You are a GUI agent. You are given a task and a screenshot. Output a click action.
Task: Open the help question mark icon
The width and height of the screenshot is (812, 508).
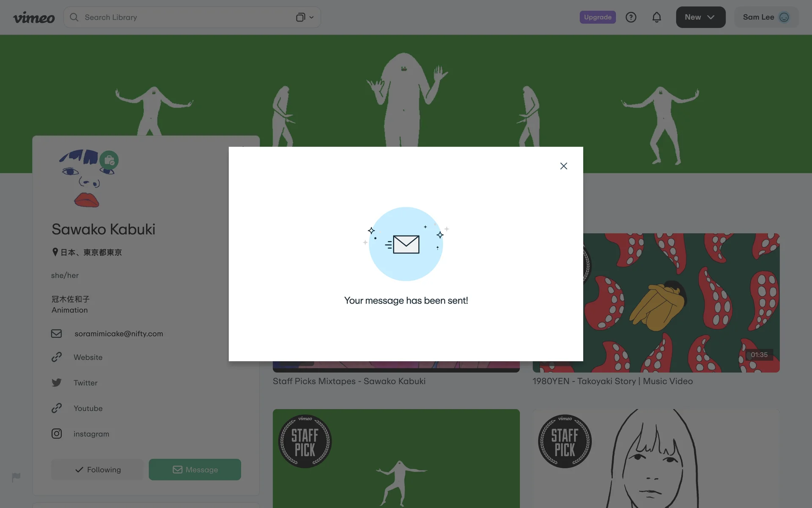[631, 17]
